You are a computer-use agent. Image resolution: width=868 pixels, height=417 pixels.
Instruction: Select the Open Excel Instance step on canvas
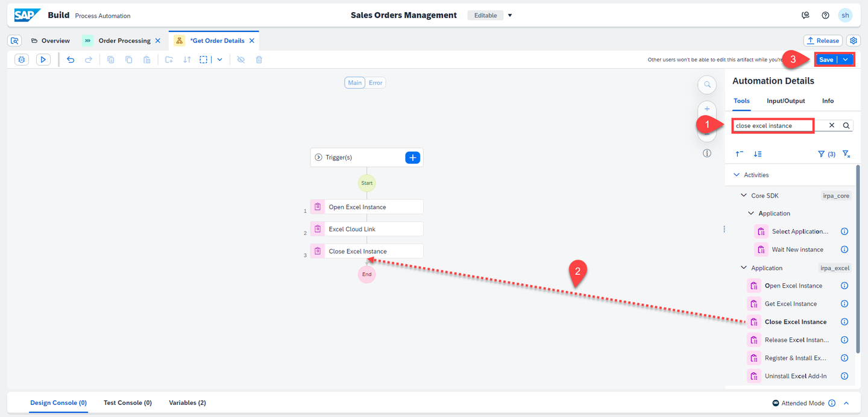point(366,207)
